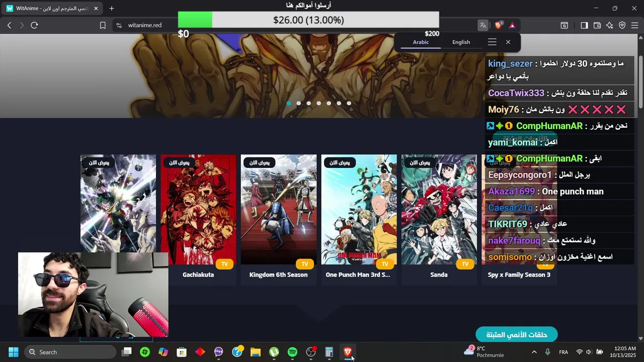Toggle the browser sidebar panel
The width and height of the screenshot is (644, 362).
584,25
